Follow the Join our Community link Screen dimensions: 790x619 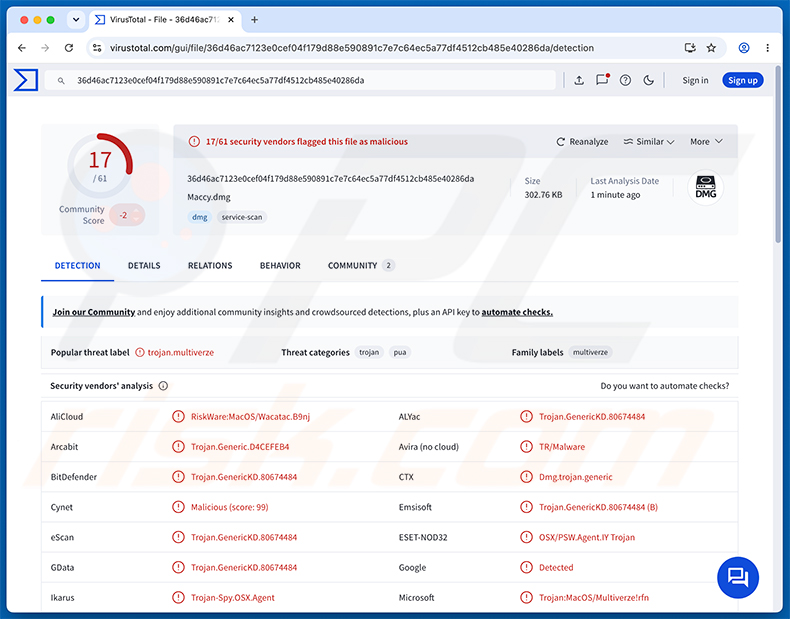(x=94, y=312)
